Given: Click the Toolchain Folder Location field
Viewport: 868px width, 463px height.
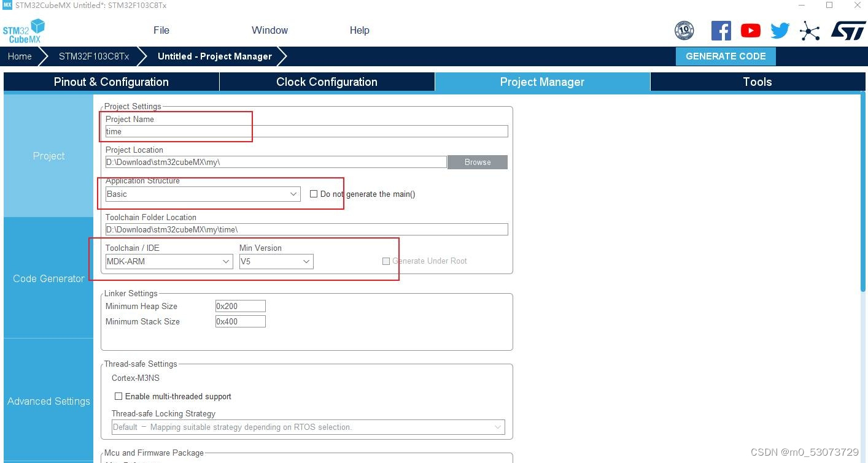Looking at the screenshot, I should coord(306,229).
